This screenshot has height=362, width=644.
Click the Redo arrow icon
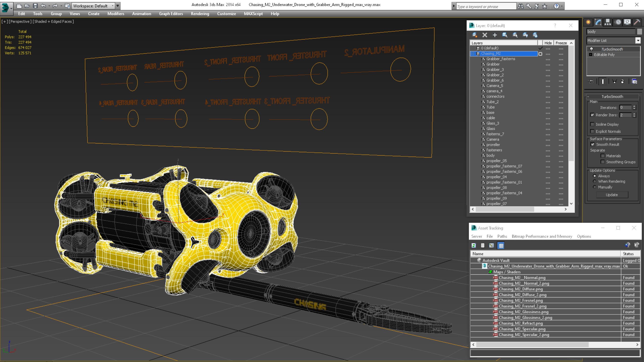[x=55, y=6]
